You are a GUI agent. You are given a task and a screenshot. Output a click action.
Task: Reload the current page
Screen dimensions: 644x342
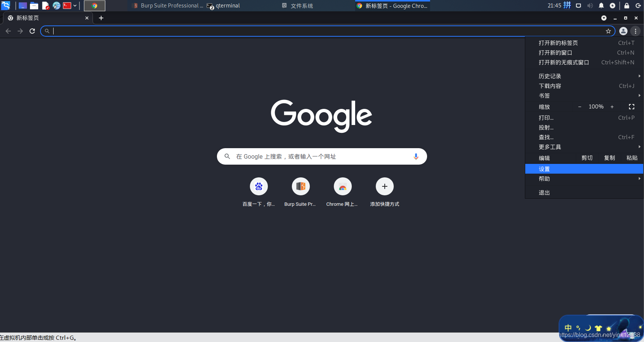[32, 31]
